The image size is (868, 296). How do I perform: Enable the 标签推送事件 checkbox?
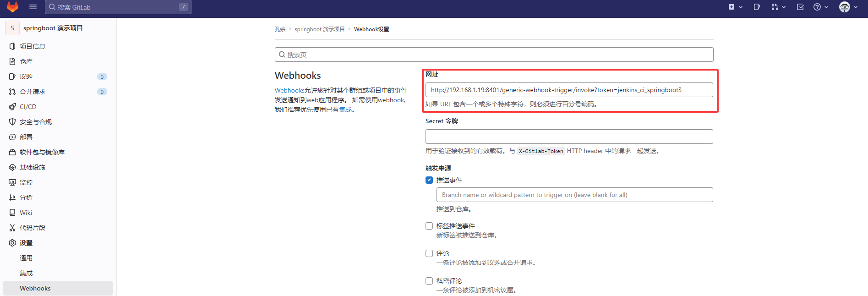pyautogui.click(x=429, y=226)
